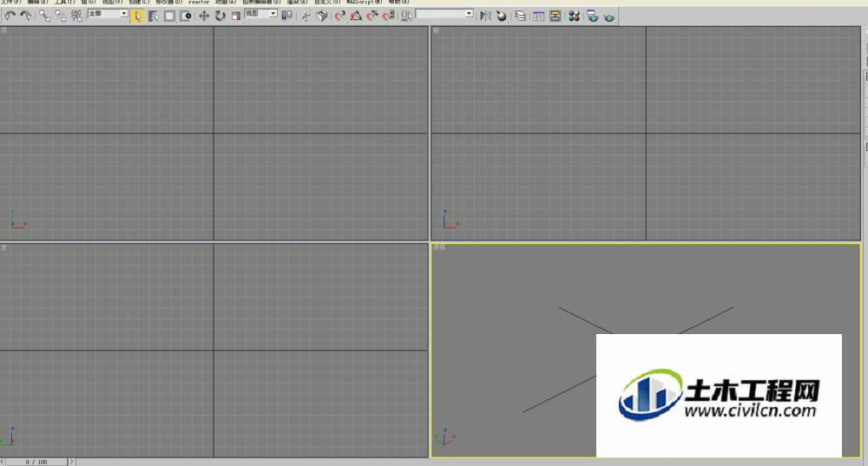Toggle the Select and Manipulate tool
The height and width of the screenshot is (466, 868).
306,16
